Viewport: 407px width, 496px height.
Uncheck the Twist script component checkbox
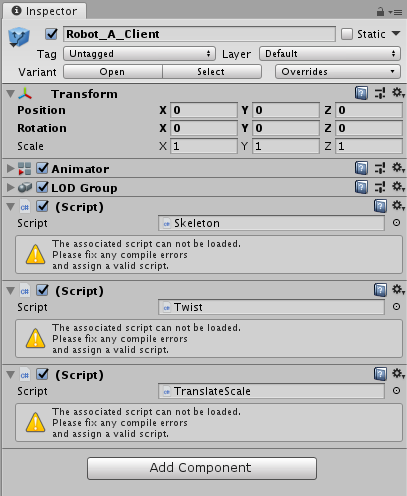click(x=42, y=290)
